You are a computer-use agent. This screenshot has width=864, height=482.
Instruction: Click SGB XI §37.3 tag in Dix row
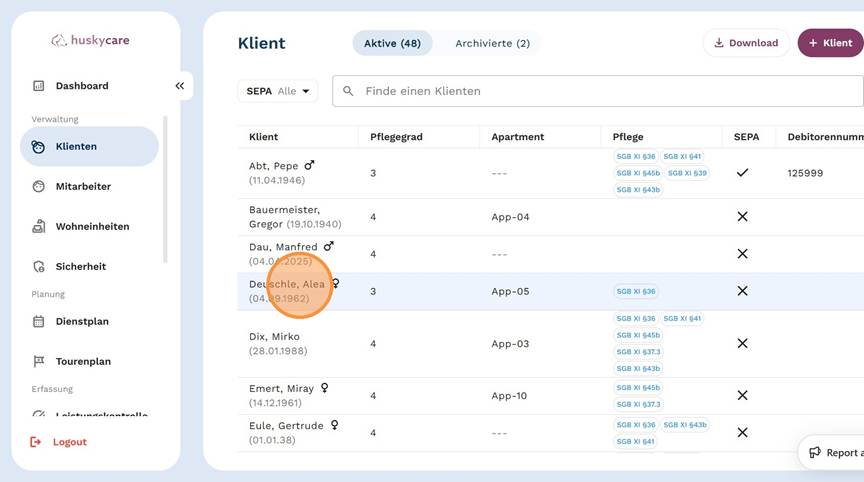coord(638,352)
